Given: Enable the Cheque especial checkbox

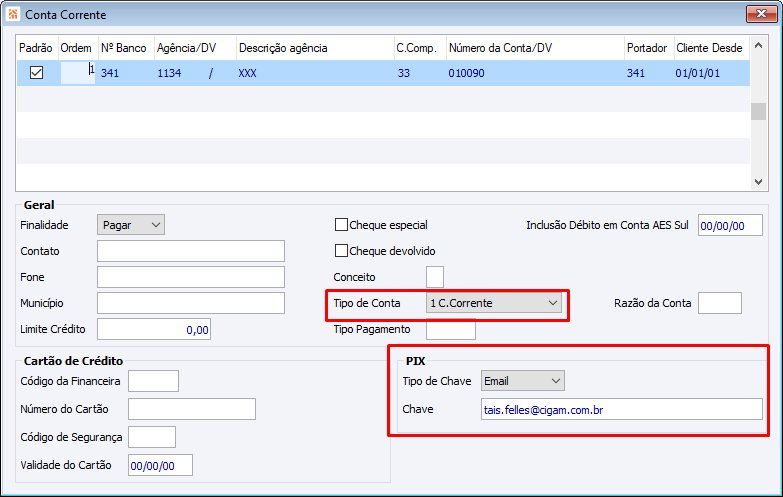Looking at the screenshot, I should click(x=341, y=225).
